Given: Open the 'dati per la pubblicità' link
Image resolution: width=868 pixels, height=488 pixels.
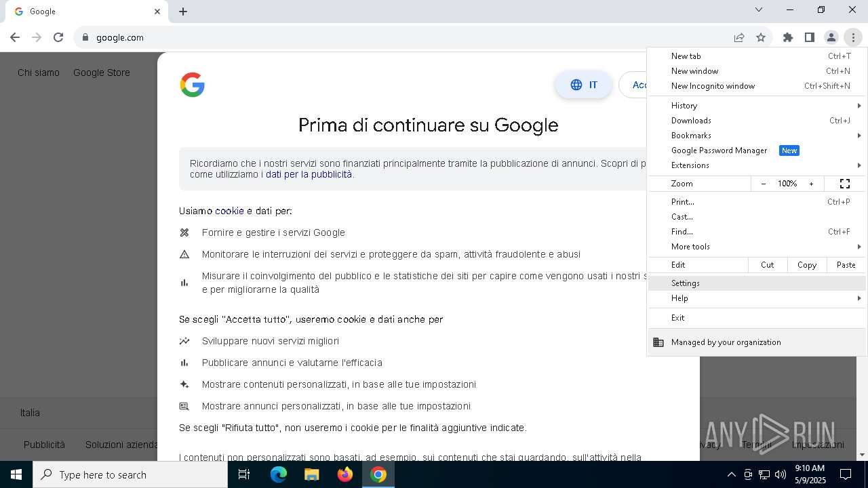Looking at the screenshot, I should [309, 174].
